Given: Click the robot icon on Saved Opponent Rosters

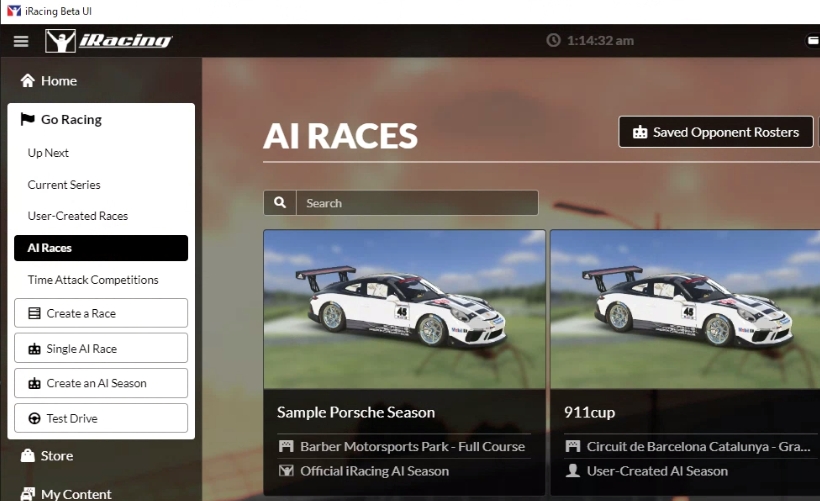Looking at the screenshot, I should (x=640, y=132).
